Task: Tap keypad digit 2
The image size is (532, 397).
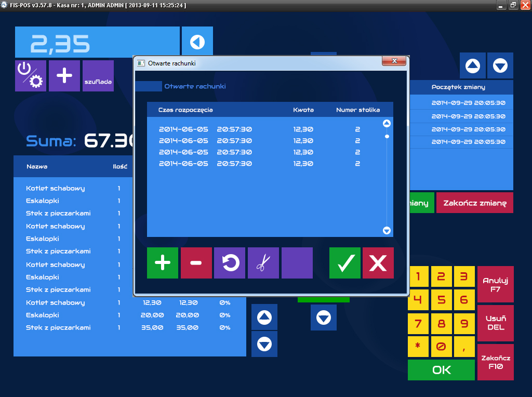Action: pos(441,276)
